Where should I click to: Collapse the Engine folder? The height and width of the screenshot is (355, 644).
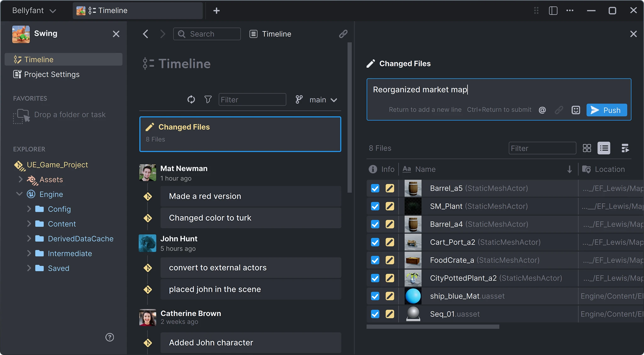(19, 194)
